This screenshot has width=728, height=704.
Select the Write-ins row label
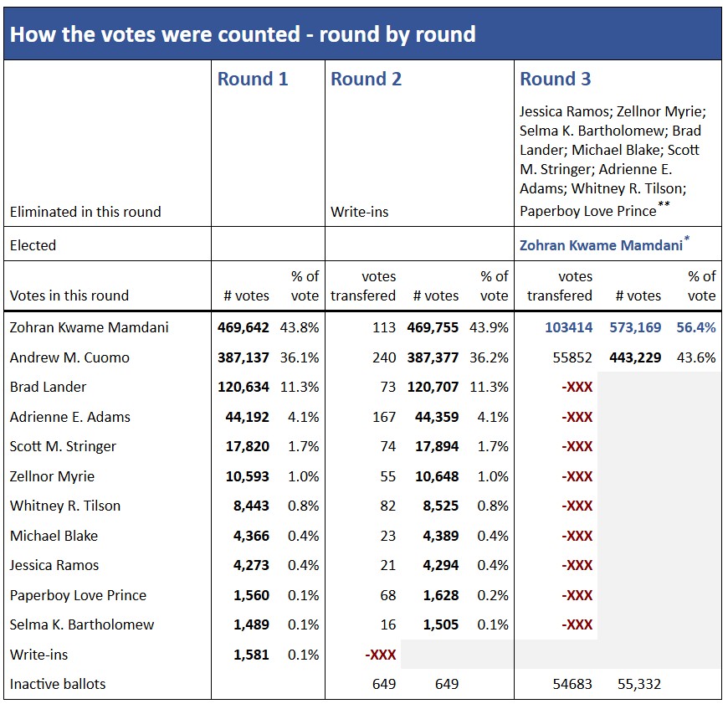click(35, 655)
